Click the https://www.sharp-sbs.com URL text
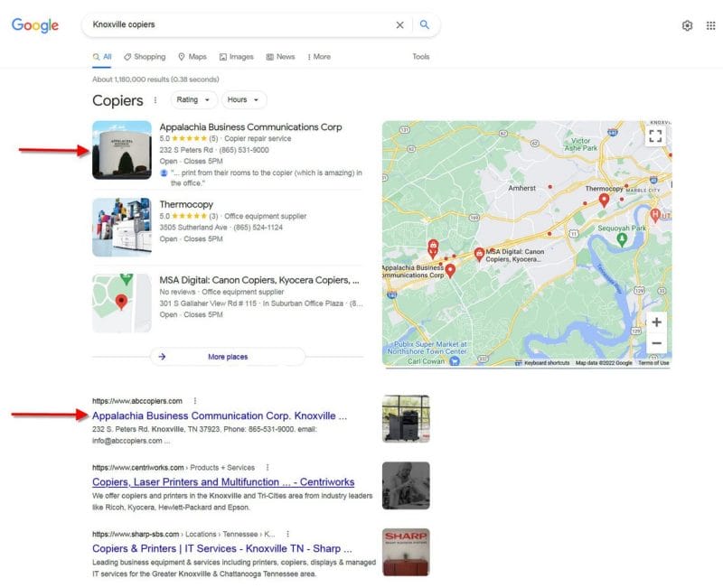The height and width of the screenshot is (588, 723). coord(136,534)
